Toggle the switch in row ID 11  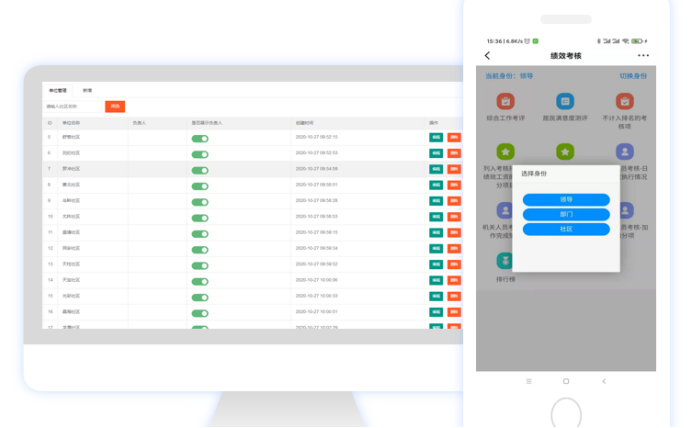coord(200,234)
